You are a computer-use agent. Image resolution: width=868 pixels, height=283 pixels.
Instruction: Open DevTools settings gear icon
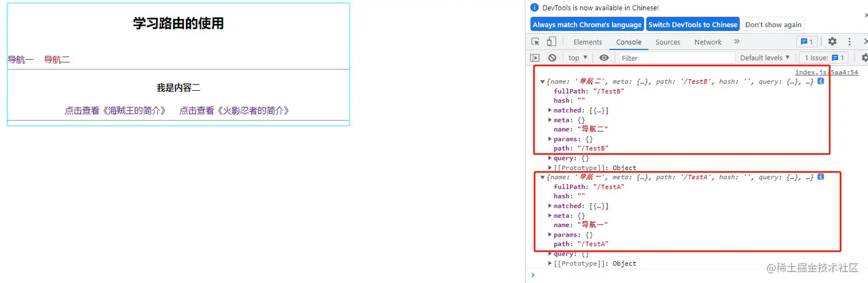pos(832,42)
